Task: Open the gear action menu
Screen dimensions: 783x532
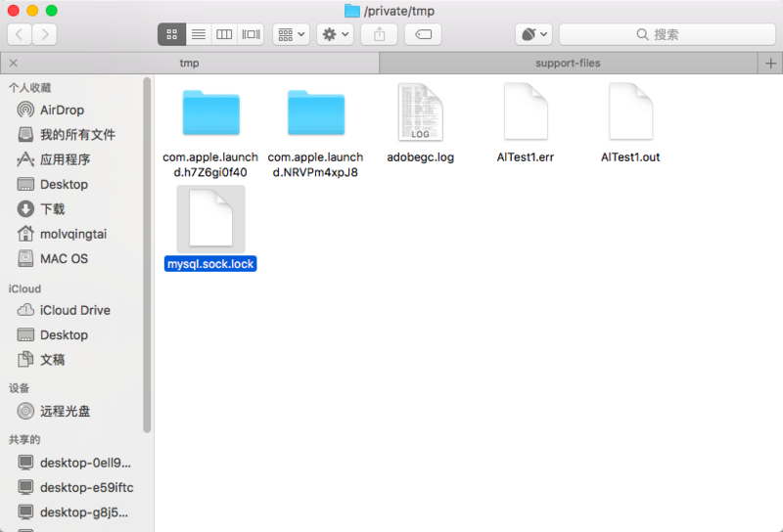Action: [335, 34]
